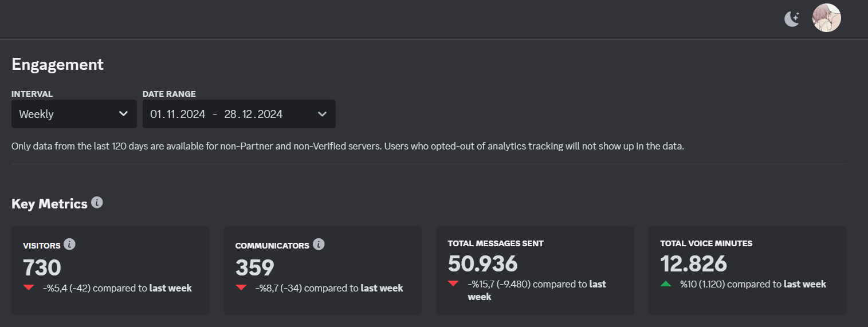Viewport: 868px width, 327px height.
Task: Select the Total Voice Minutes card
Action: pyautogui.click(x=748, y=270)
